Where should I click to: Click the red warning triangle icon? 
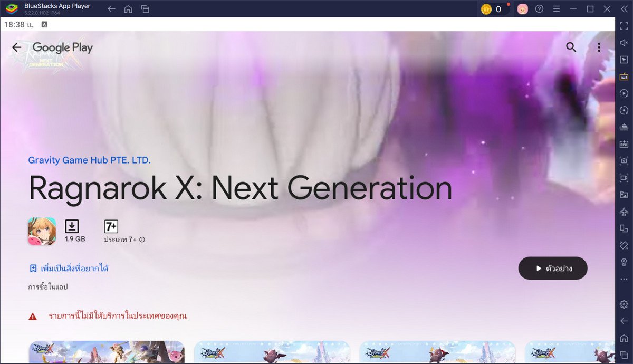pyautogui.click(x=33, y=317)
